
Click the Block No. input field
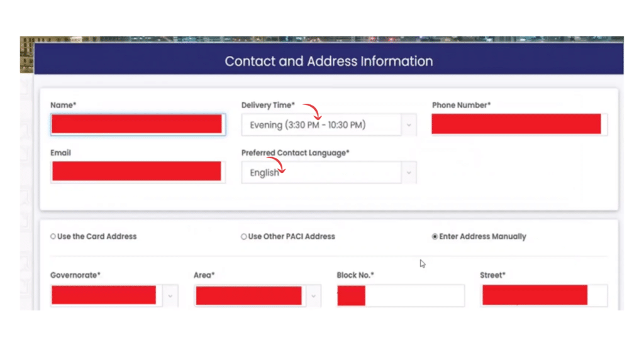click(x=400, y=295)
